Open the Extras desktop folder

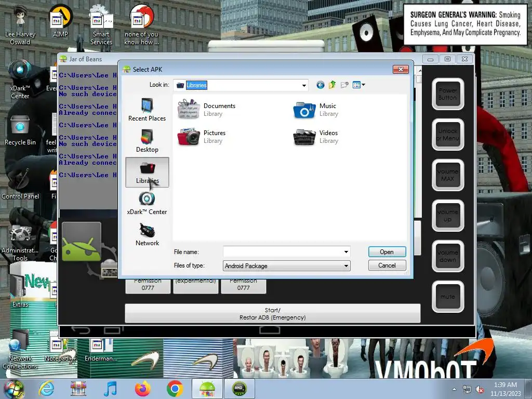(20, 290)
